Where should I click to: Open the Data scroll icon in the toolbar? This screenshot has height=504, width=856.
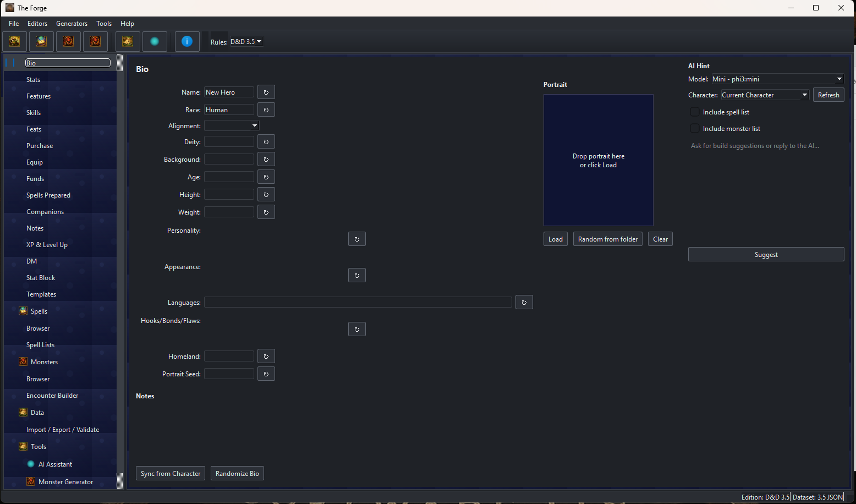pyautogui.click(x=127, y=41)
